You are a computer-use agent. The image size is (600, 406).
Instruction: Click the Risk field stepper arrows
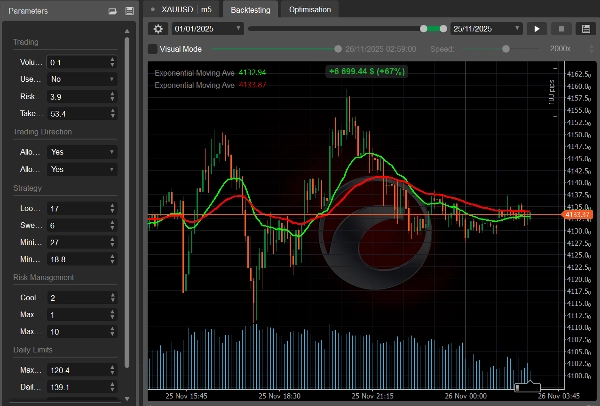tap(112, 96)
